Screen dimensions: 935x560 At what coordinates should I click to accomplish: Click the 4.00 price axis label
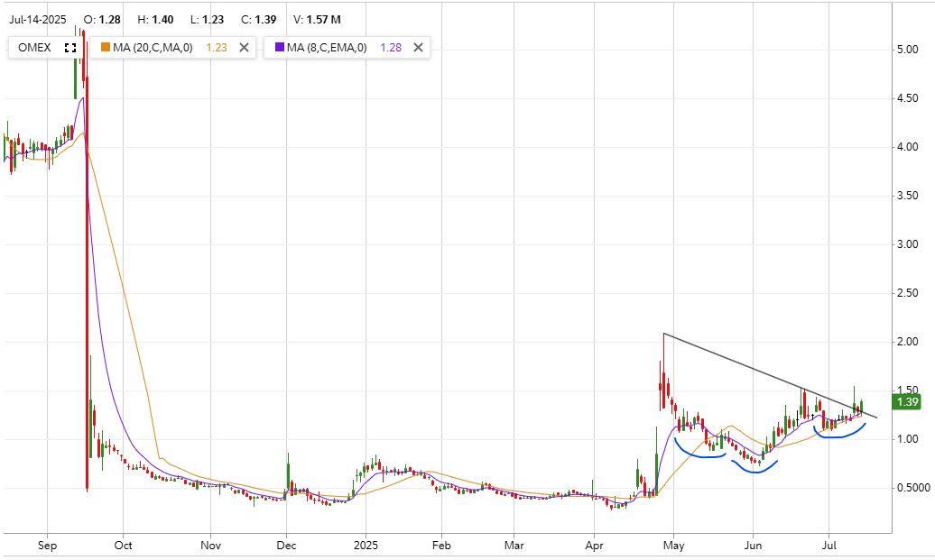(x=908, y=147)
